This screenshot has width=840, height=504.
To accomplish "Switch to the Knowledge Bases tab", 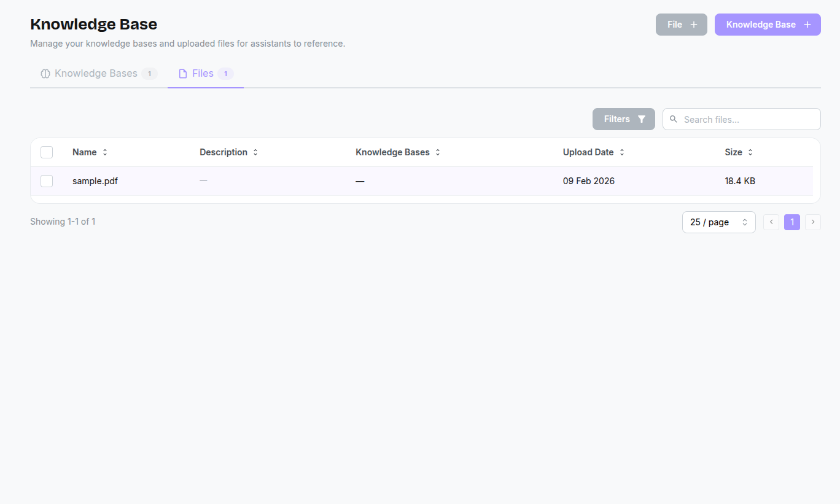I will [99, 74].
